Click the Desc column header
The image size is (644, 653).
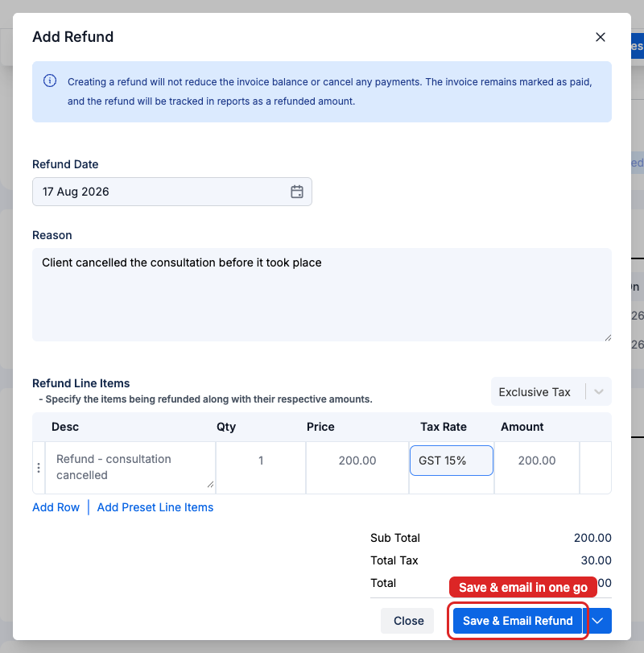(x=65, y=427)
